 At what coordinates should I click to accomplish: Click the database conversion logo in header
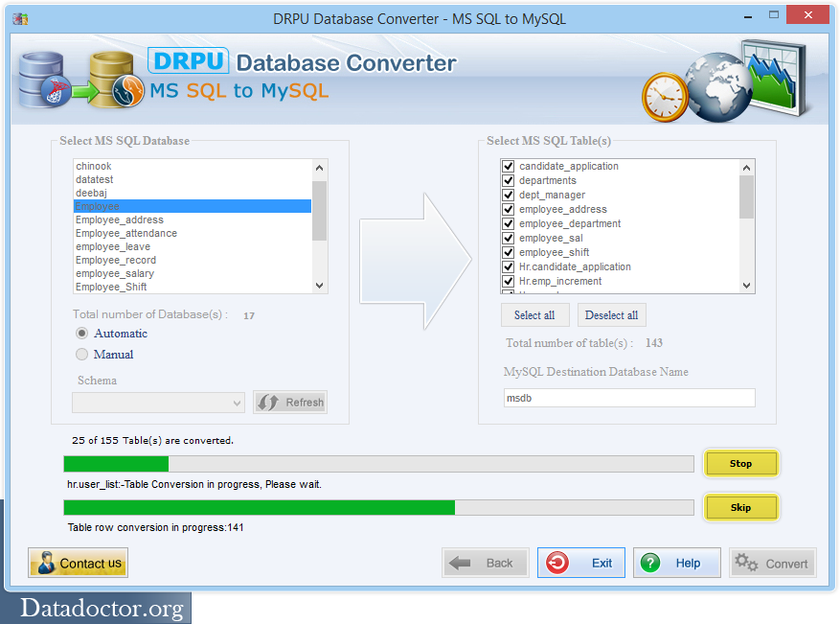(x=80, y=80)
